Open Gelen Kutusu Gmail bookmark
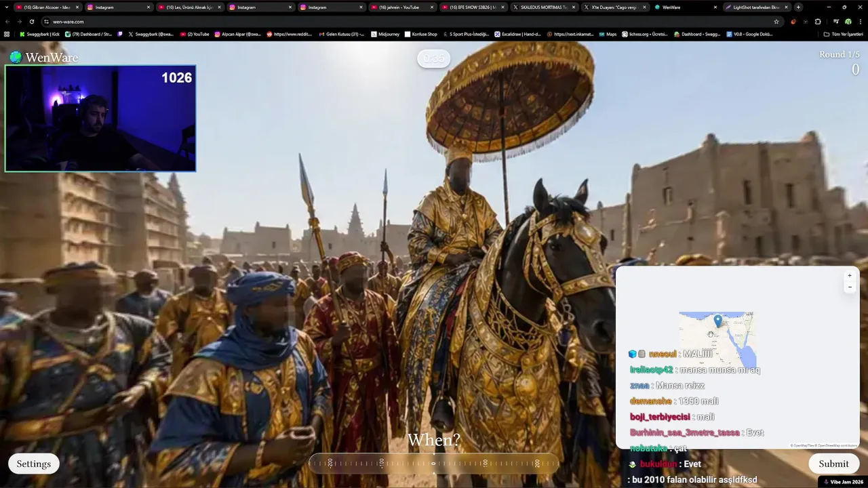This screenshot has height=488, width=868. click(342, 34)
